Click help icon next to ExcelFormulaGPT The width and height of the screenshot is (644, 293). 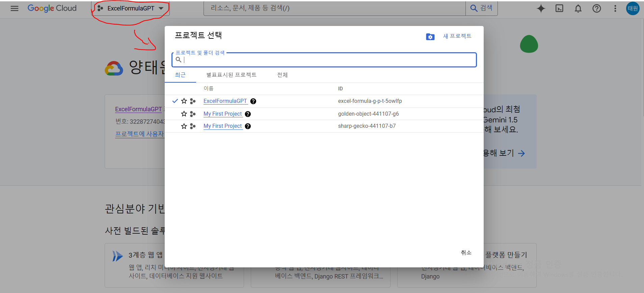(253, 101)
